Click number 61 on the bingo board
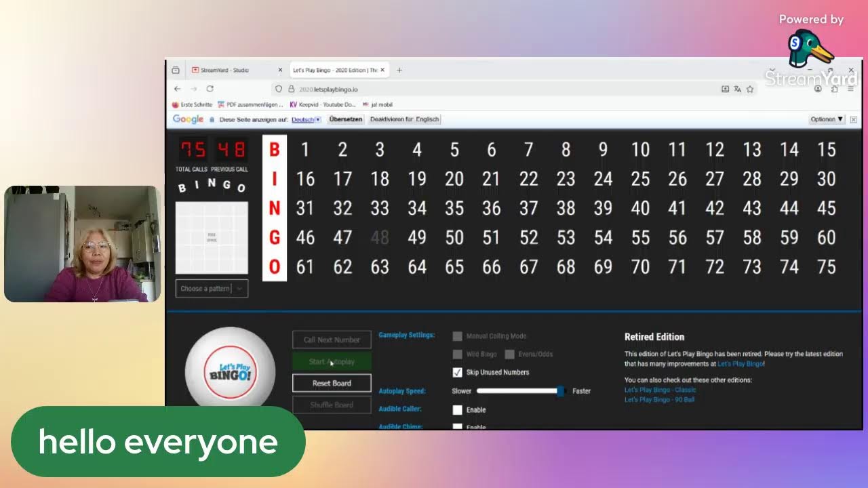 pyautogui.click(x=305, y=267)
